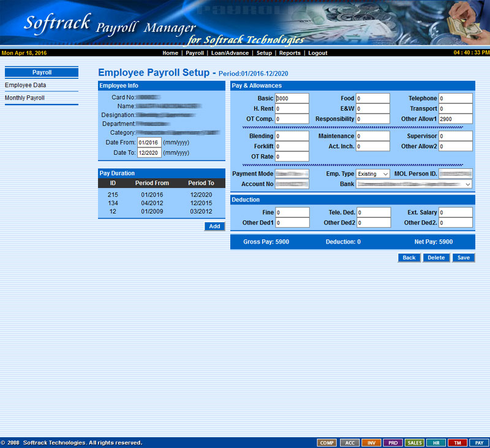This screenshot has height=448, width=490.
Task: Expand the Emp. Type dropdown
Action: [373, 174]
